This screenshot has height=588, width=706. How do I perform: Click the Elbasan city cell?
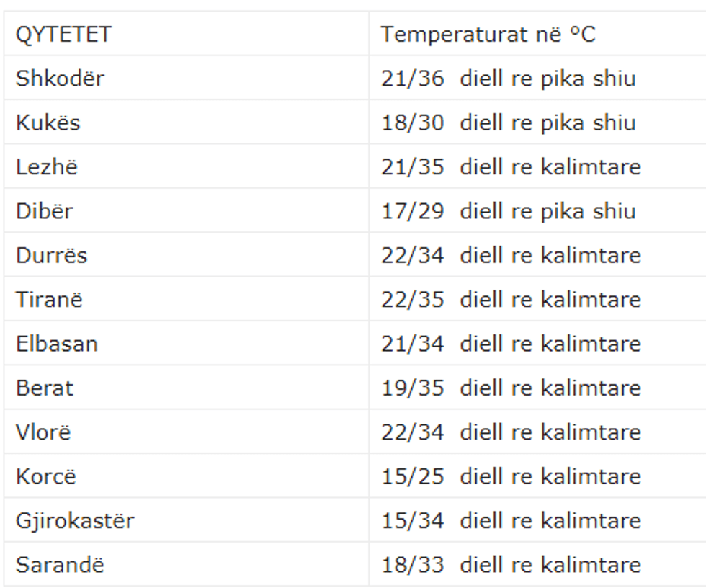coord(57,344)
